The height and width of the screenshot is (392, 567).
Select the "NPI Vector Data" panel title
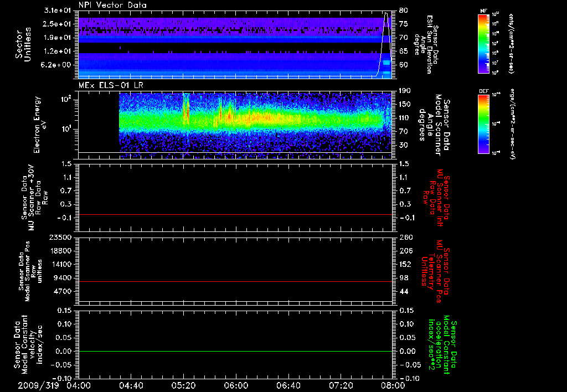[112, 5]
